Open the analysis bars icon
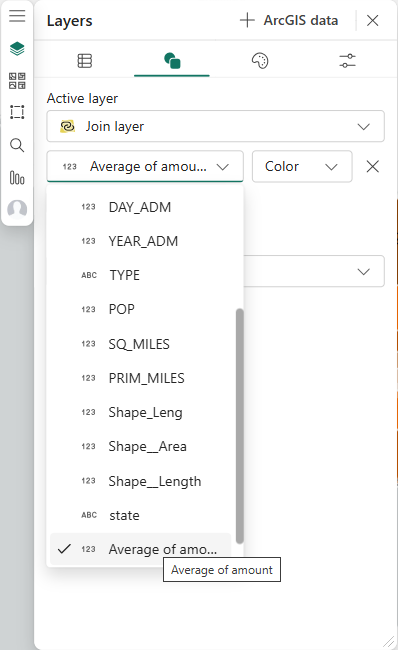The height and width of the screenshot is (650, 398). 17,178
